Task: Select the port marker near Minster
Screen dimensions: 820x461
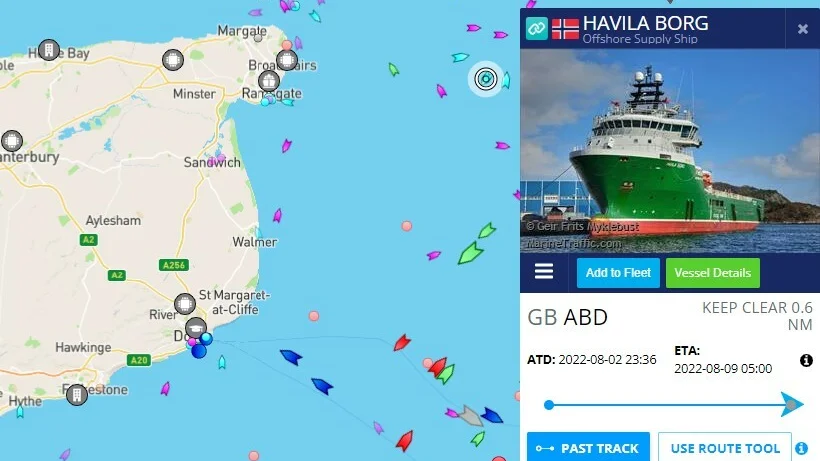Action: [x=173, y=60]
